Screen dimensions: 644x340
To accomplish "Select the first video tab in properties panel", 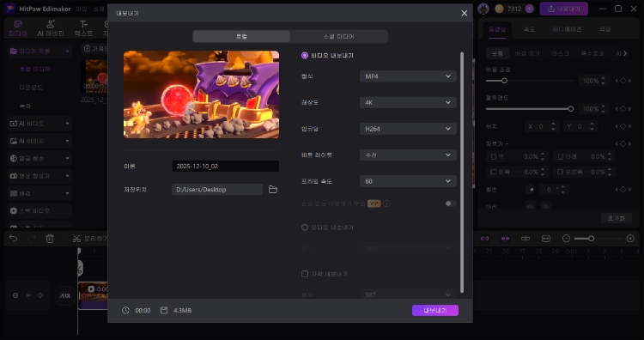I will [497, 29].
